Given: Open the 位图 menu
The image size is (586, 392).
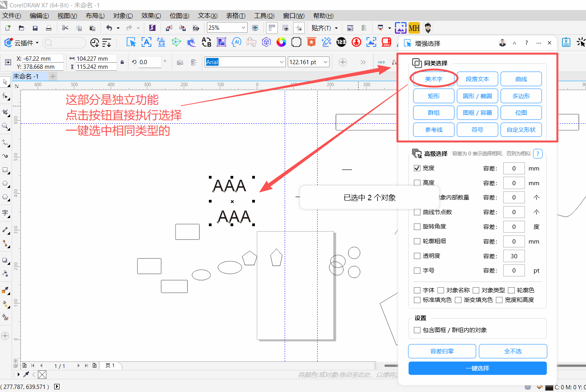Looking at the screenshot, I should click(179, 16).
